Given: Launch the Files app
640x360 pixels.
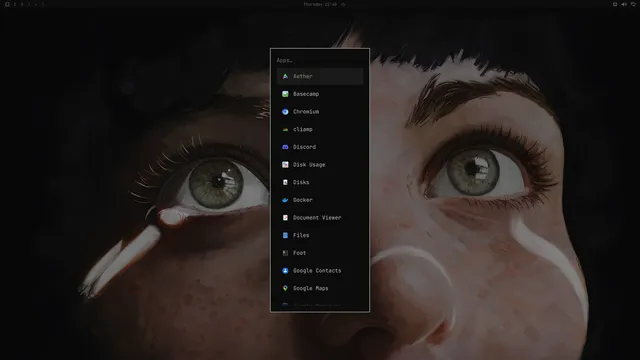Looking at the screenshot, I should 320,235.
